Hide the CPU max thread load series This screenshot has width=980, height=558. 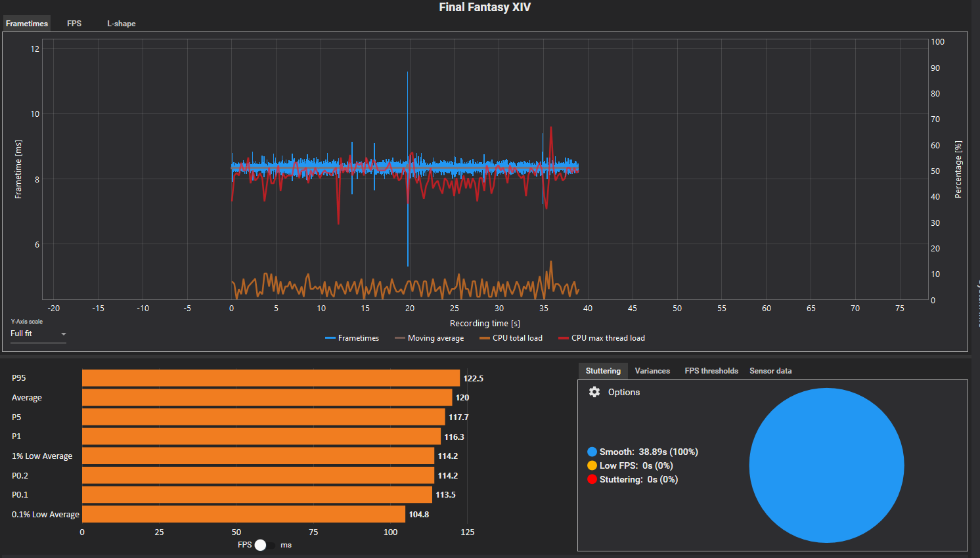tap(602, 338)
